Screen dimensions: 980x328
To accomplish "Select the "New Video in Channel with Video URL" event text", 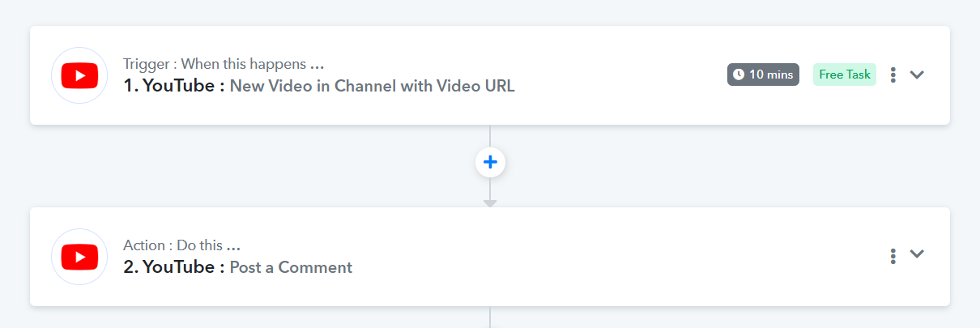I will 372,86.
